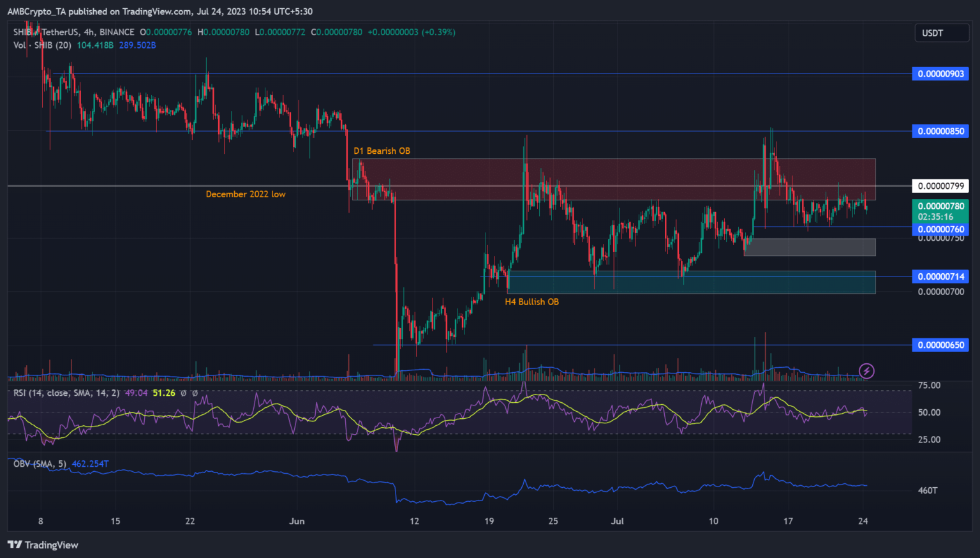Click the Vol SHIB volume indicator legend
This screenshot has width=980, height=558.
(x=42, y=45)
